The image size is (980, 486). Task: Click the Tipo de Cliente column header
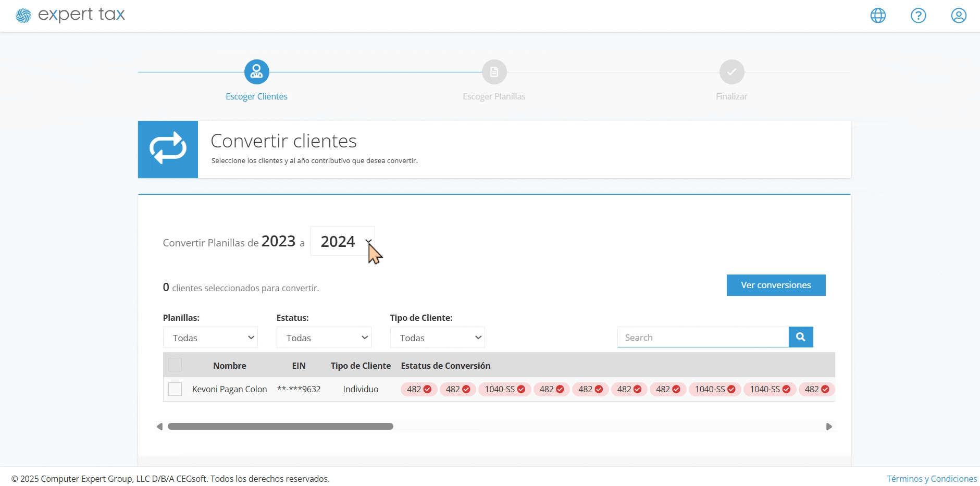361,366
